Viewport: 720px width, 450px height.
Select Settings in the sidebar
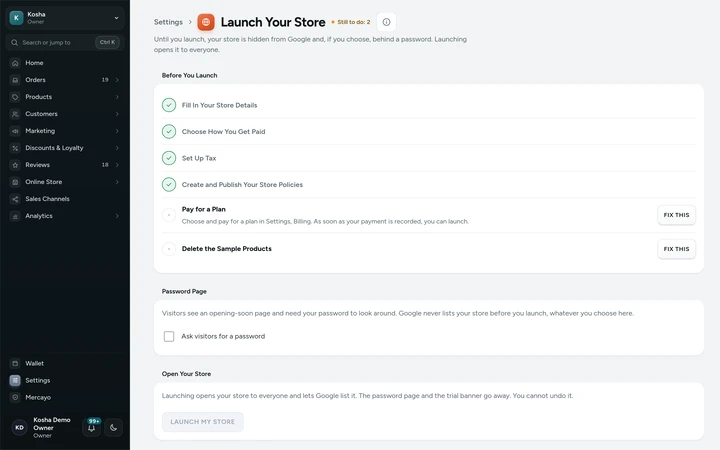point(65,380)
